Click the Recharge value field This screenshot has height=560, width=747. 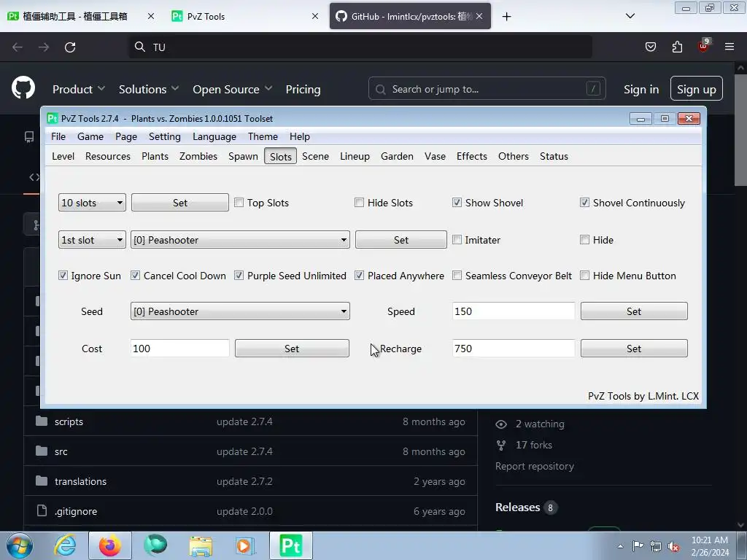[x=514, y=348]
